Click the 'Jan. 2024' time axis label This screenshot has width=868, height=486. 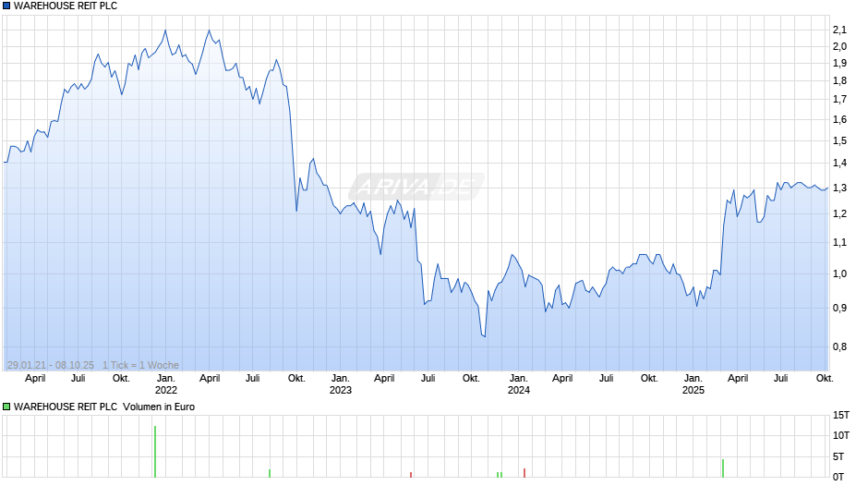coord(519,384)
